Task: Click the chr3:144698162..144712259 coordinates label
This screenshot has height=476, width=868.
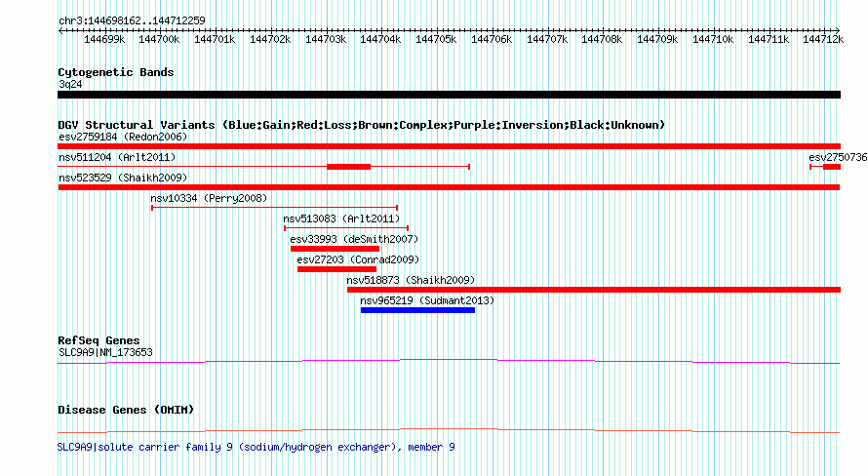Action: [132, 20]
